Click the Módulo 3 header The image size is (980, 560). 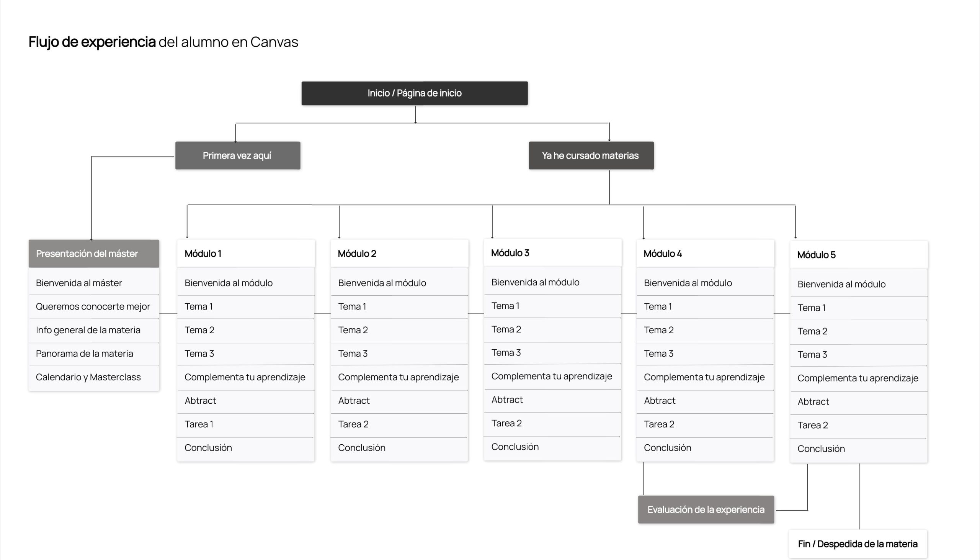[x=552, y=253]
